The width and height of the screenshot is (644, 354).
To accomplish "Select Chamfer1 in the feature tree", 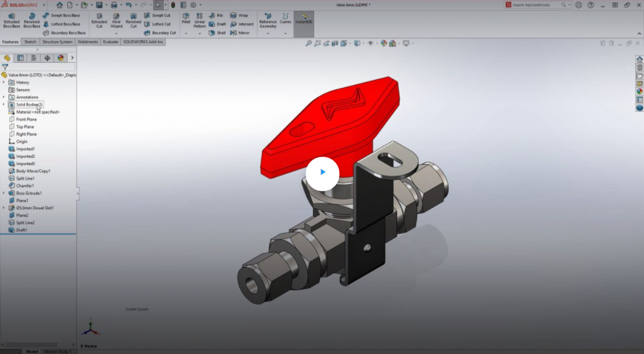I will 25,186.
